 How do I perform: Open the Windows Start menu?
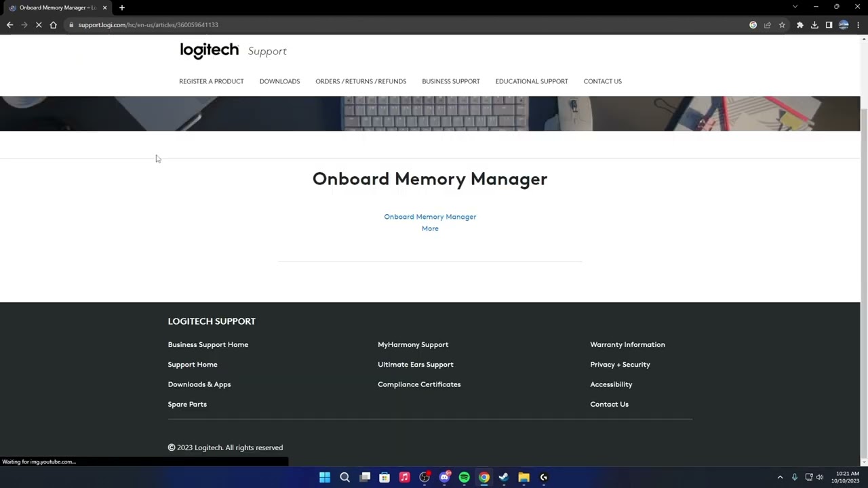point(325,477)
